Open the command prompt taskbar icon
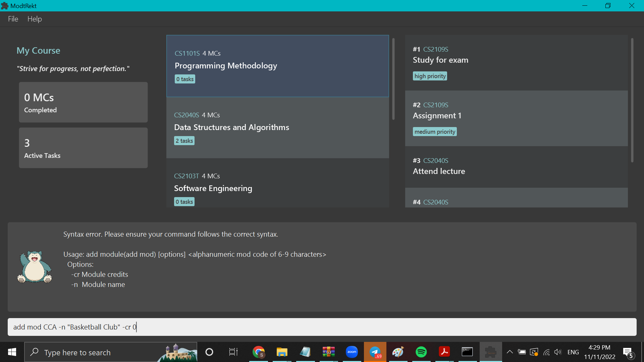Viewport: 644px width, 362px height. (x=467, y=352)
